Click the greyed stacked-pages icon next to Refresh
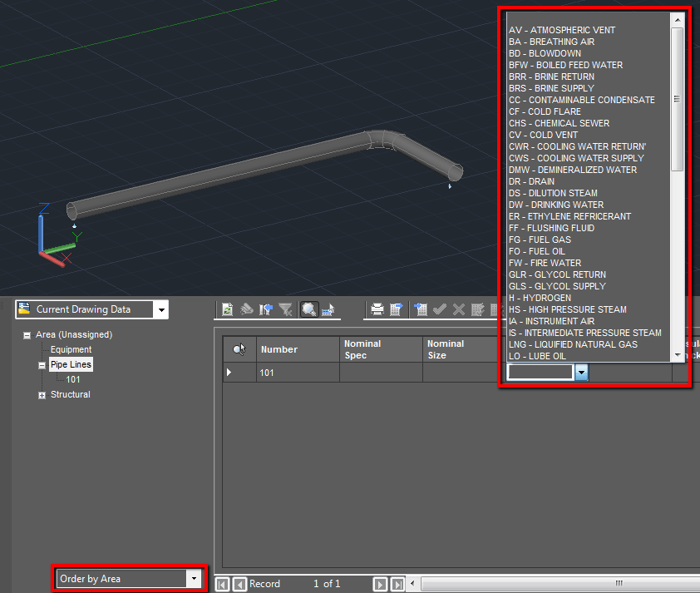 (x=246, y=309)
